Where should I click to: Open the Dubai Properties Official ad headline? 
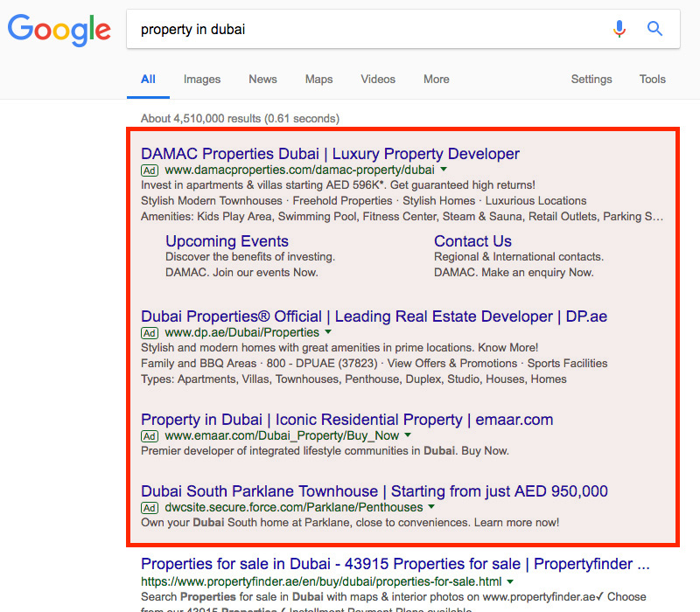[374, 316]
